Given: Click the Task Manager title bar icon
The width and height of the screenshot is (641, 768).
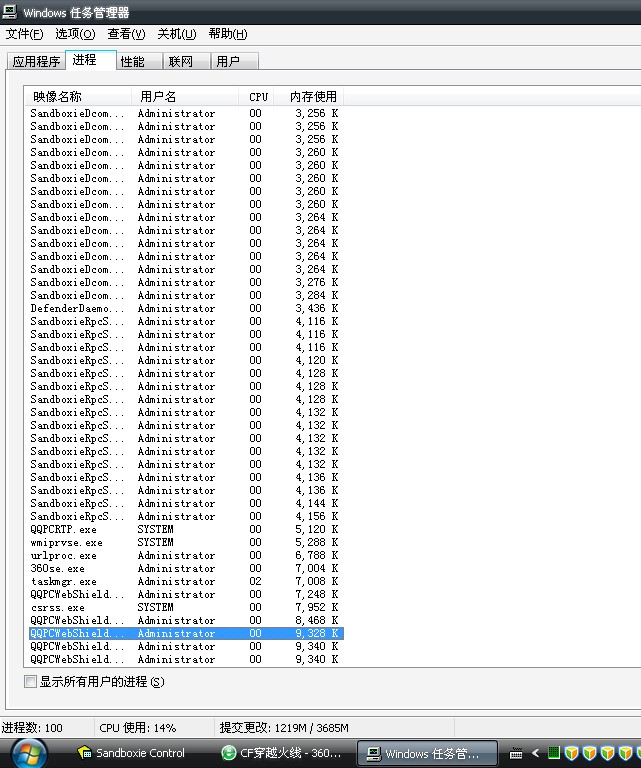Looking at the screenshot, I should pos(9,12).
